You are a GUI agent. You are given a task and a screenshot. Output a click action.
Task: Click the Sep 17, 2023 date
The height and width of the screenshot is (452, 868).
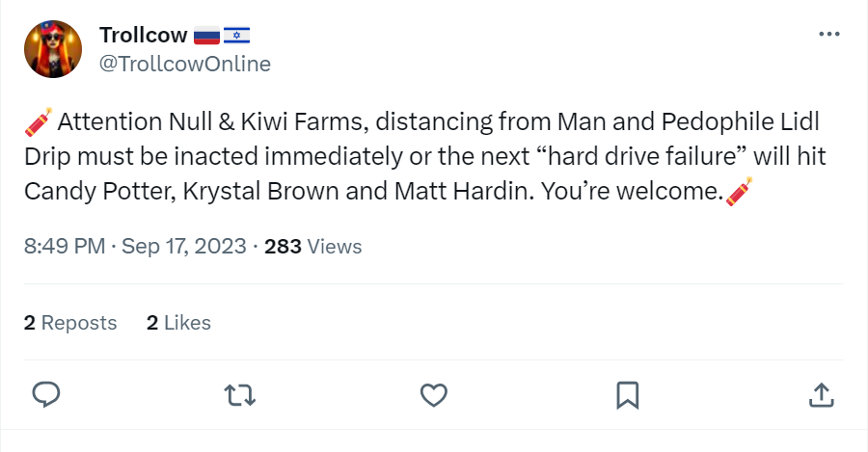pos(184,246)
